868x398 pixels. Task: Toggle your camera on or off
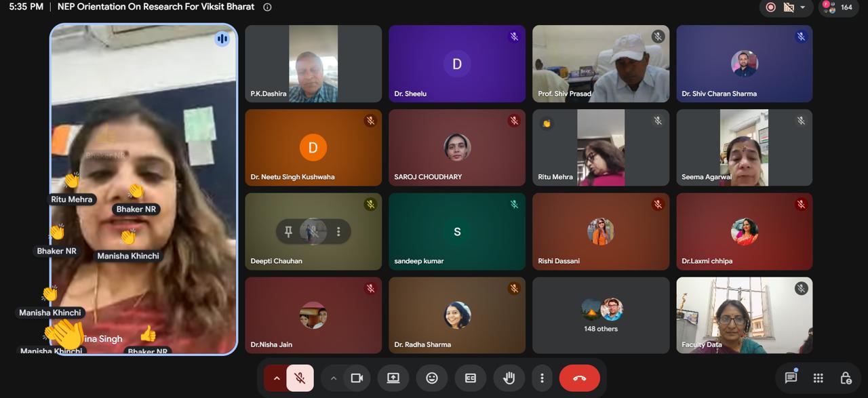[357, 378]
